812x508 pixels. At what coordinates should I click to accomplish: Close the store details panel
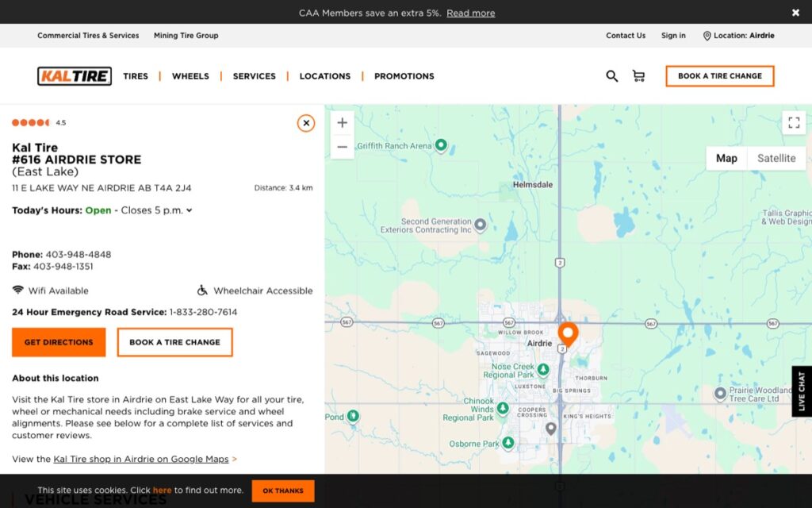click(306, 123)
